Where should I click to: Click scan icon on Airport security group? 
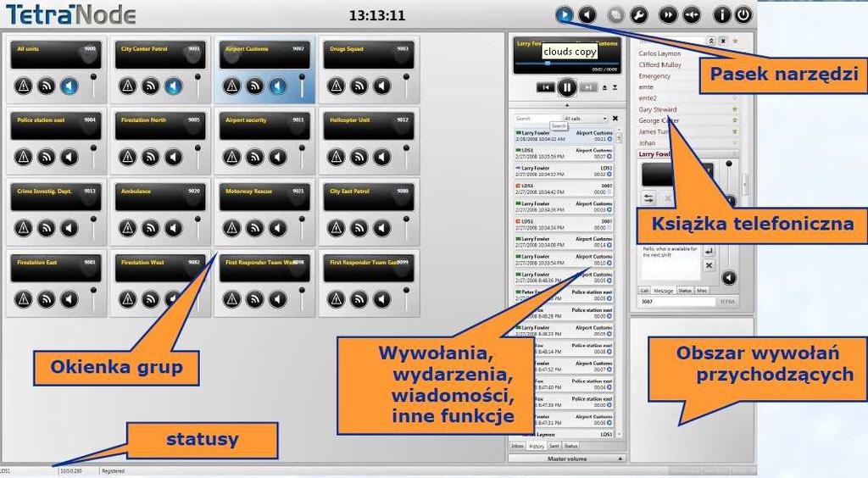click(x=254, y=157)
